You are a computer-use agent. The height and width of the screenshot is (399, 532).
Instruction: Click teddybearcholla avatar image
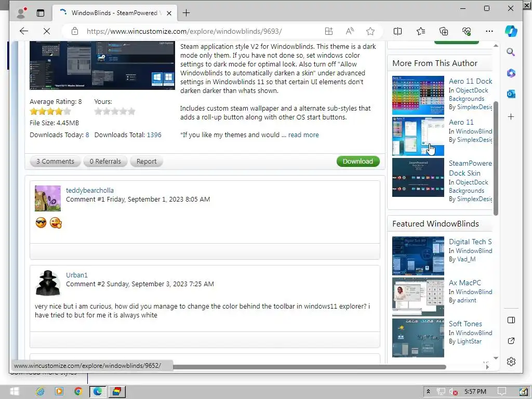coord(47,198)
